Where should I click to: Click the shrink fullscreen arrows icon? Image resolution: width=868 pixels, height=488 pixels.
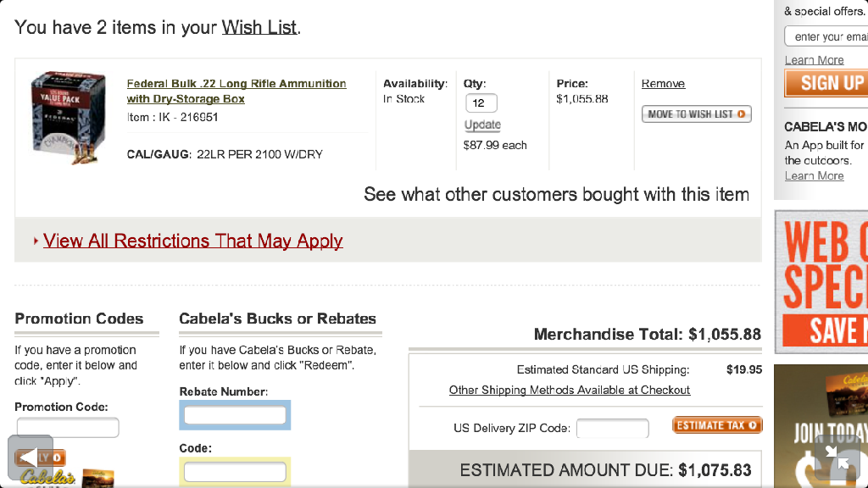[x=837, y=458]
